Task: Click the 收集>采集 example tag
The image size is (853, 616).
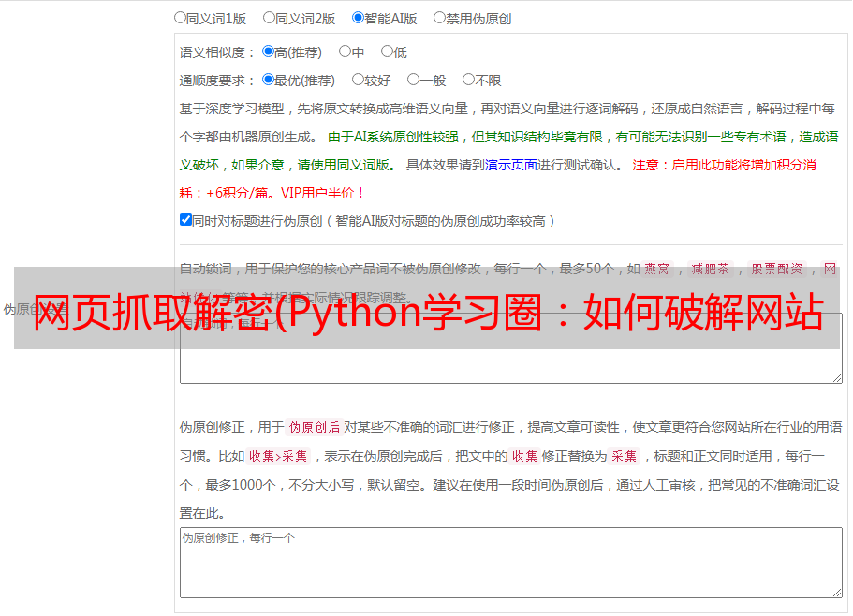Action: tap(278, 456)
